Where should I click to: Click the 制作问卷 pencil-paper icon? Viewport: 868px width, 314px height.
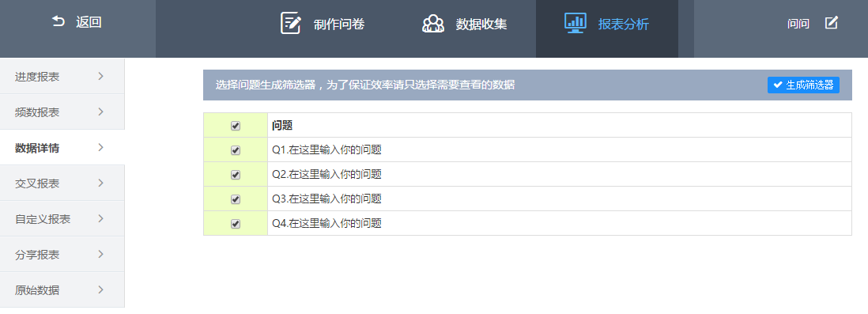[x=291, y=23]
